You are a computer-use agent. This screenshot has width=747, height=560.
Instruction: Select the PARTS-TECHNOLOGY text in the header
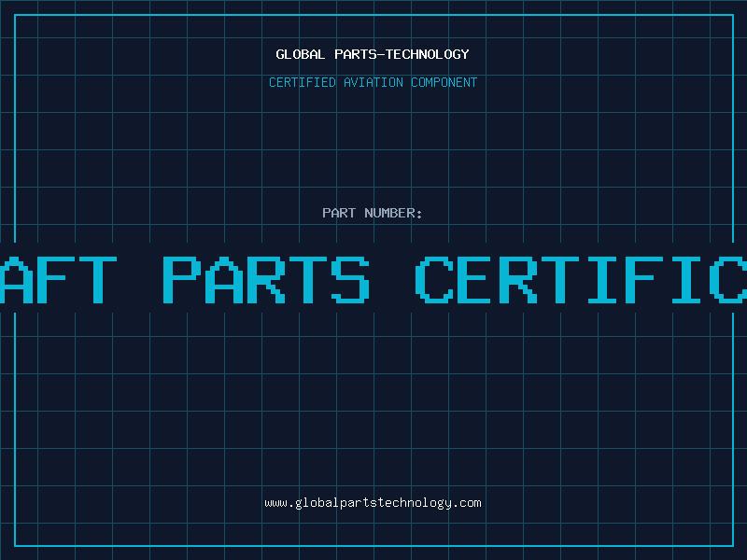click(401, 54)
